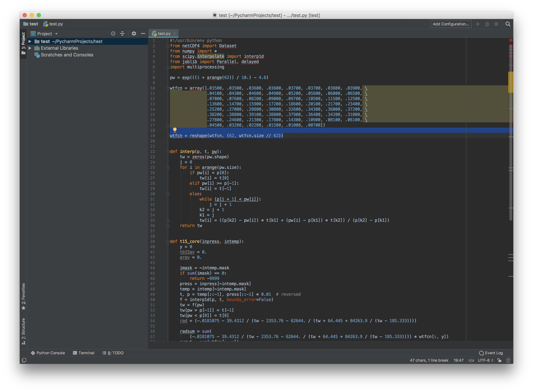Viewport: 533px width, 392px height.
Task: Hide the Project panel with minus icon
Action: tap(143, 34)
